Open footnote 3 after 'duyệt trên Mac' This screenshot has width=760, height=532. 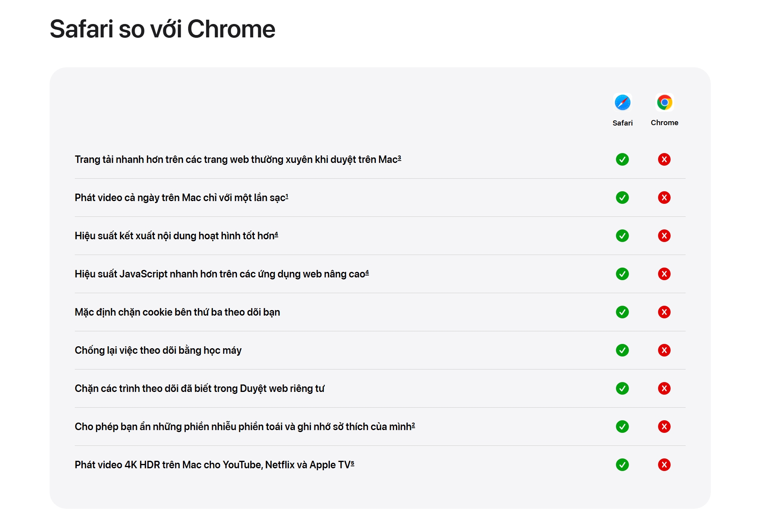click(x=399, y=158)
